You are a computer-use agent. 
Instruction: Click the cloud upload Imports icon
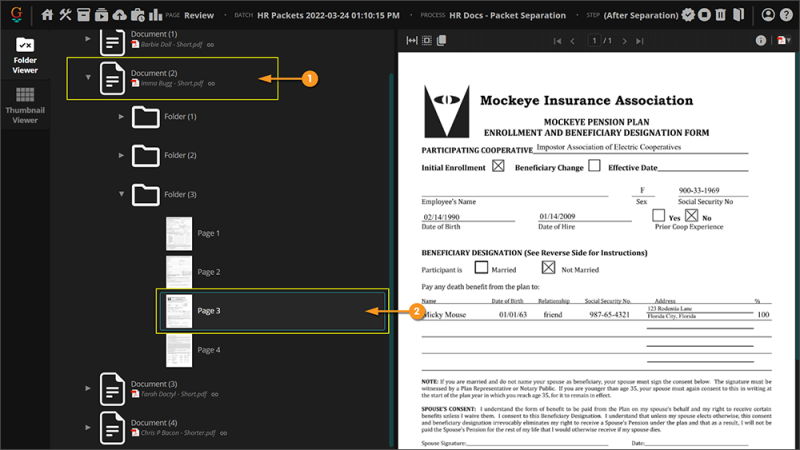tap(119, 15)
